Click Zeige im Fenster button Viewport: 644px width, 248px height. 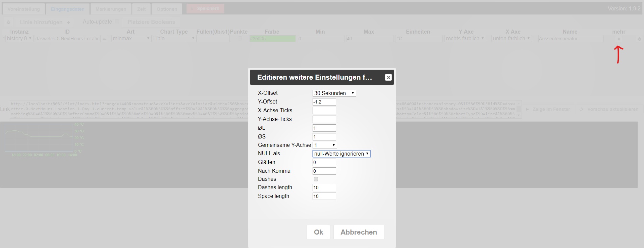548,109
